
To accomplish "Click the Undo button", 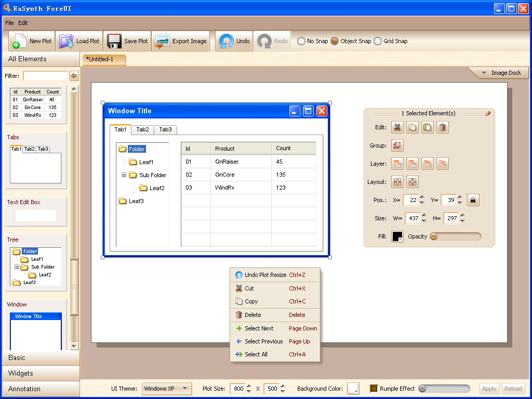I will 234,41.
